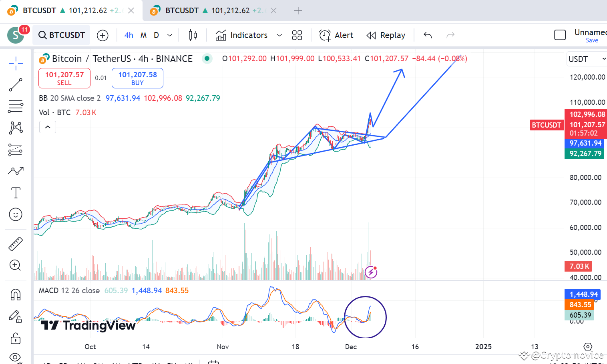Viewport: 607px width, 364px height.
Task: Hide all drawings with eye icon
Action: pos(16,357)
